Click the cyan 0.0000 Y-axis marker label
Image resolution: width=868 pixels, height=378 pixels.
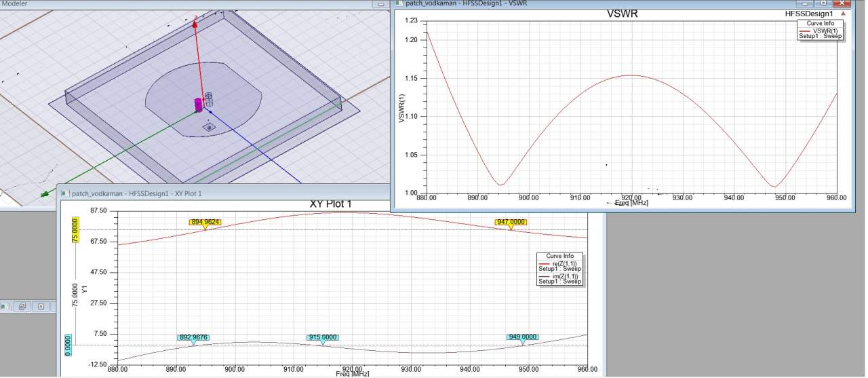[68, 343]
